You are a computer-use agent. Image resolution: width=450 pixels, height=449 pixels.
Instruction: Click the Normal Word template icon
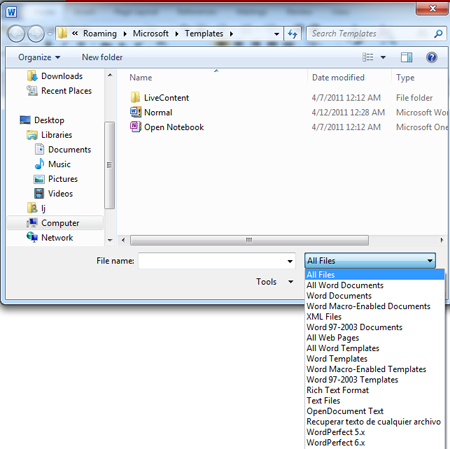(135, 112)
